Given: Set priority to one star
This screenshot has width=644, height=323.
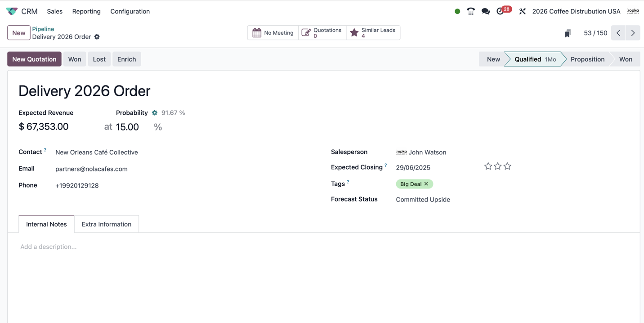Looking at the screenshot, I should click(488, 166).
